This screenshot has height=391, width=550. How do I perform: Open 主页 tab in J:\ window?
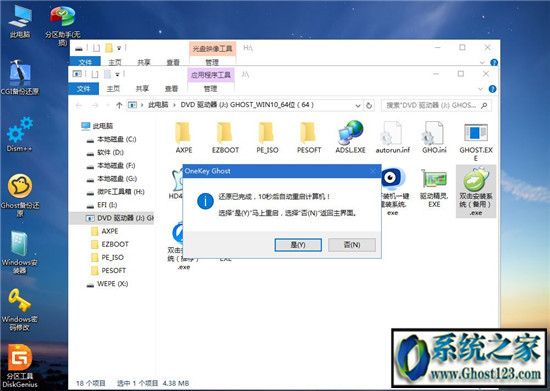click(x=113, y=89)
